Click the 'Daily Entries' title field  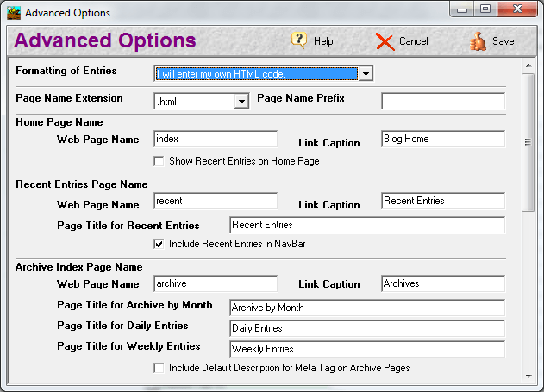[x=367, y=328]
